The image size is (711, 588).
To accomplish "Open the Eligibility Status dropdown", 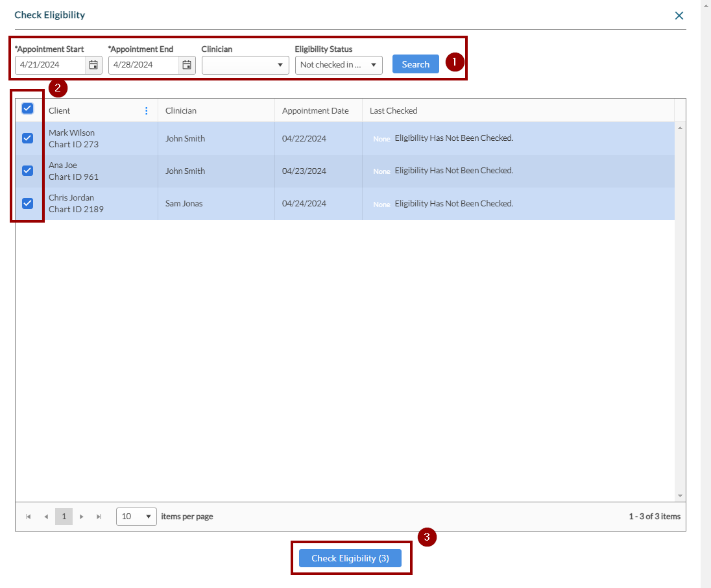I will pos(339,65).
